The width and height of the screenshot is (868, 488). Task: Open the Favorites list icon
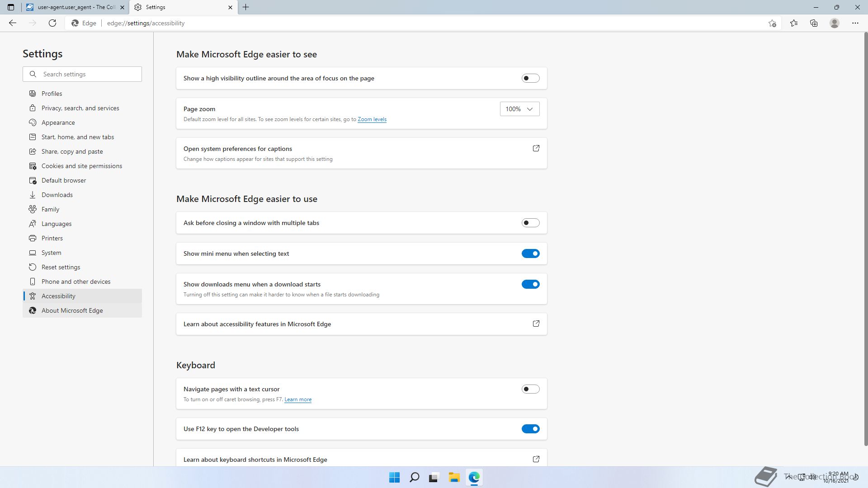pos(794,23)
